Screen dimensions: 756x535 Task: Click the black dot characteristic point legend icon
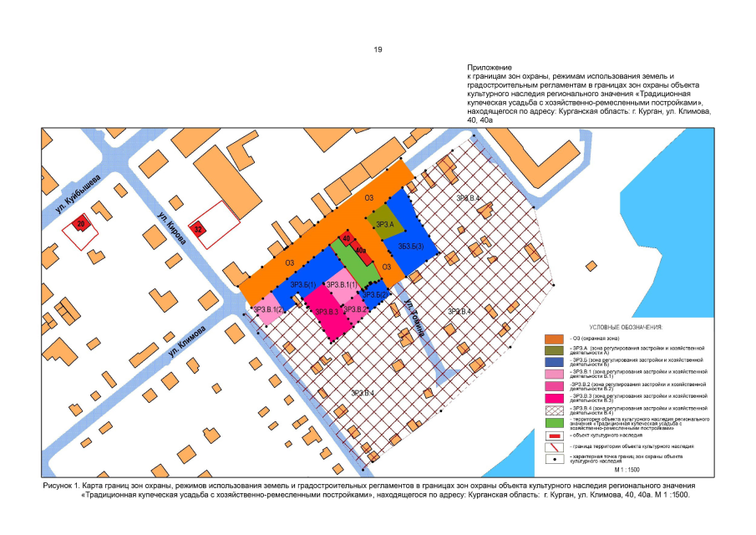pos(553,460)
